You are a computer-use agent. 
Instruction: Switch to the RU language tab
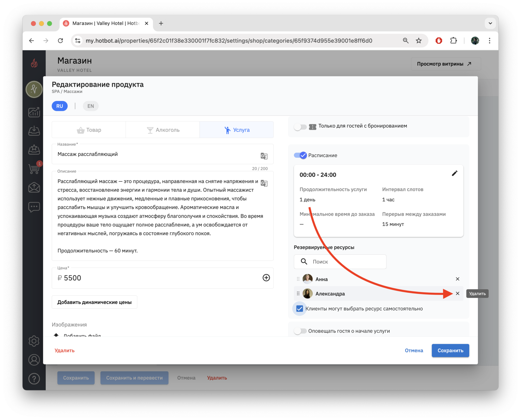click(x=60, y=106)
